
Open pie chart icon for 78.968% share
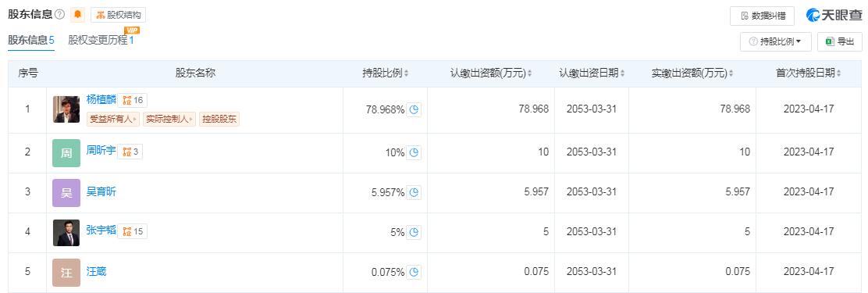[414, 109]
